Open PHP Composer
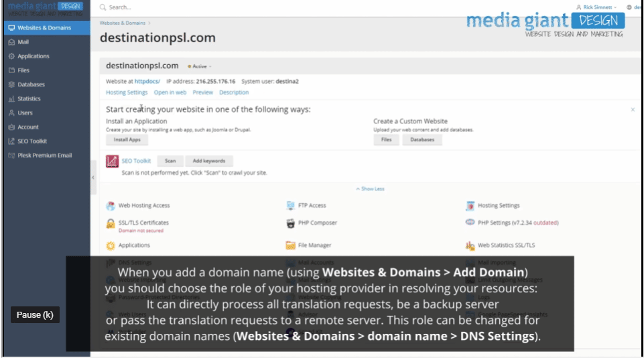Screen dimensions: 644x358 tap(318, 223)
